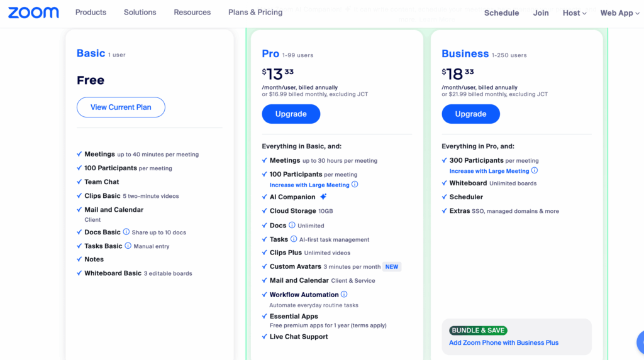Click the NEW badge on Custom Avatars
The width and height of the screenshot is (644, 360).
tap(392, 266)
